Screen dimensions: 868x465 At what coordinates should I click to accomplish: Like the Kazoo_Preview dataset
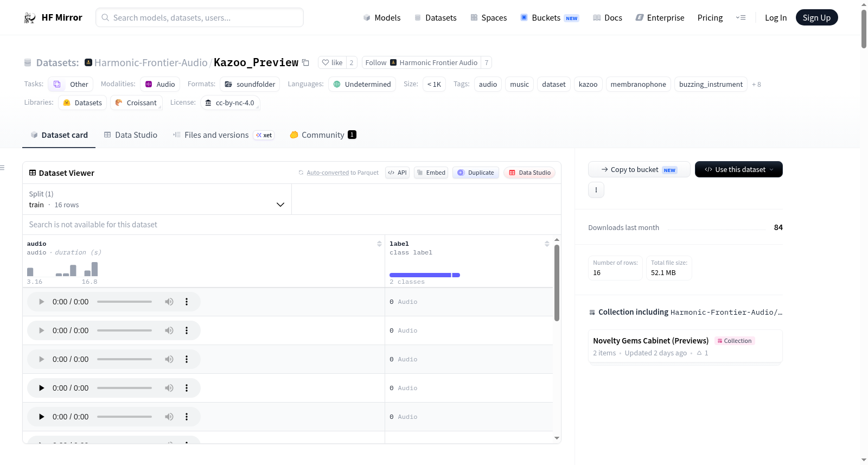pyautogui.click(x=333, y=62)
